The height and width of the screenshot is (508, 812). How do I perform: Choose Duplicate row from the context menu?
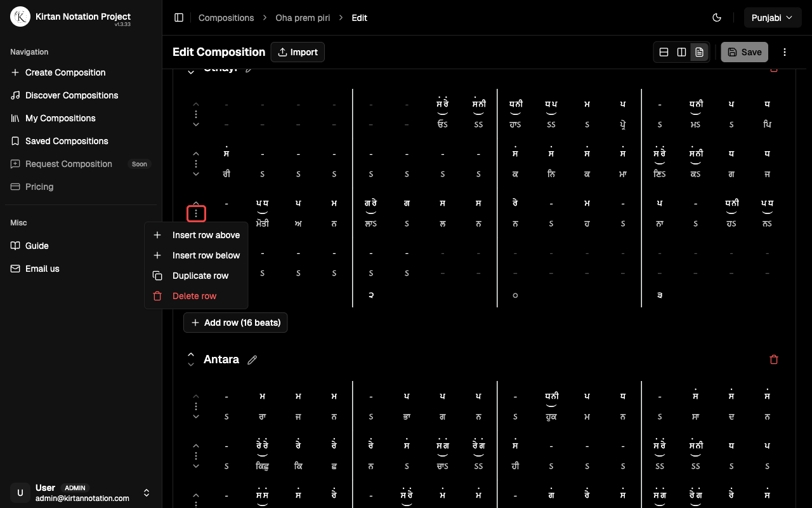pyautogui.click(x=199, y=276)
